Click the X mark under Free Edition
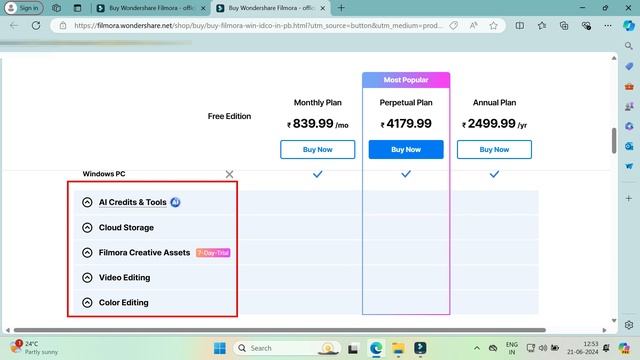Image resolution: width=640 pixels, height=360 pixels. click(x=229, y=174)
